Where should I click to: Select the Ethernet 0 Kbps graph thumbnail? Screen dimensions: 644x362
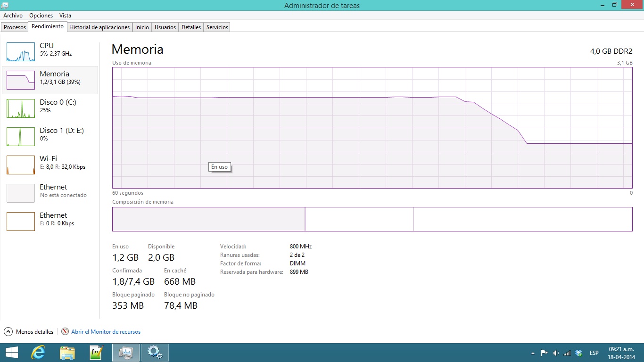point(21,222)
